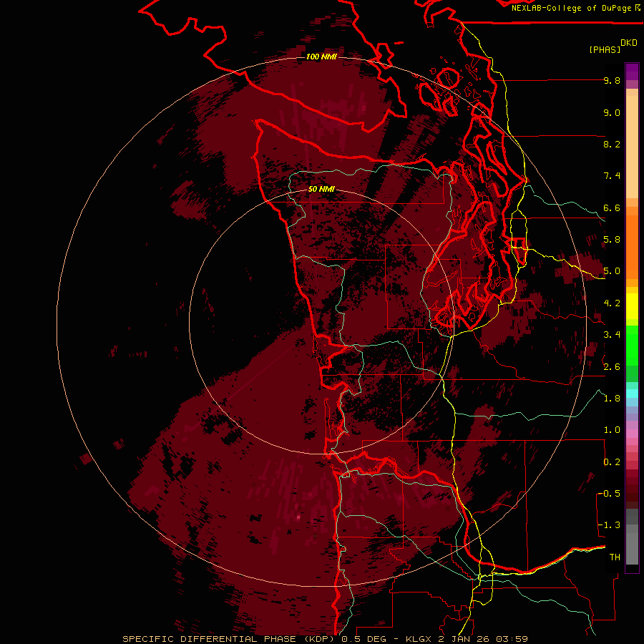Click the 2 JAN 26 date in caption
This screenshot has height=644, width=644.
pyautogui.click(x=465, y=639)
